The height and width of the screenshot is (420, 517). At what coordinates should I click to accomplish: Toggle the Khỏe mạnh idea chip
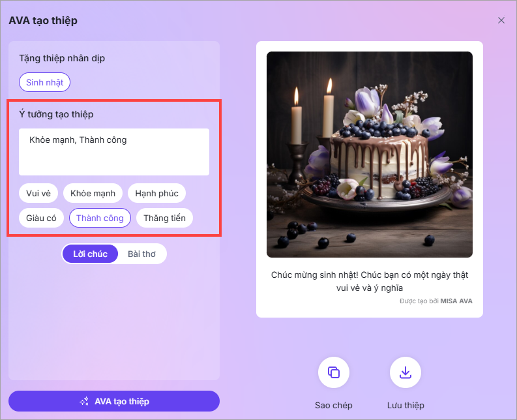pos(93,193)
